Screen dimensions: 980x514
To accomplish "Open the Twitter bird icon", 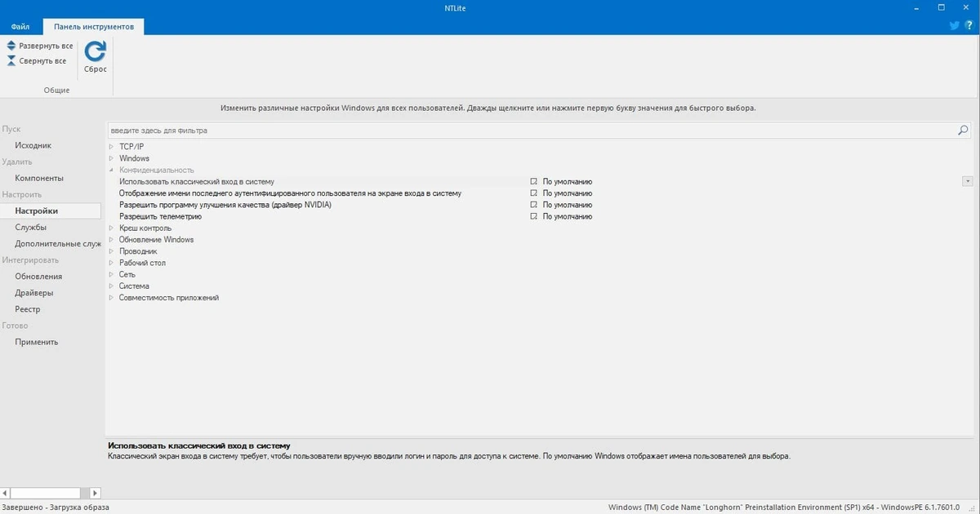I will click(955, 25).
